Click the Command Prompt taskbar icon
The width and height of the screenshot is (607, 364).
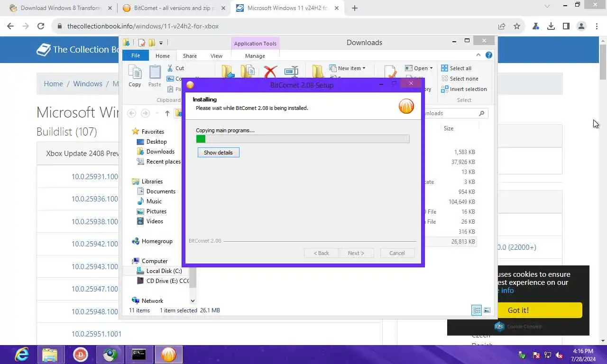click(139, 355)
